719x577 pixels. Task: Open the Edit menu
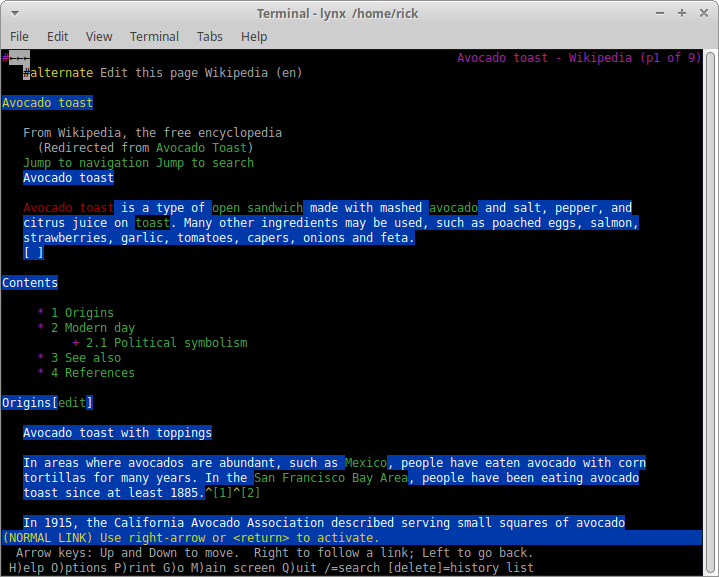coord(58,36)
